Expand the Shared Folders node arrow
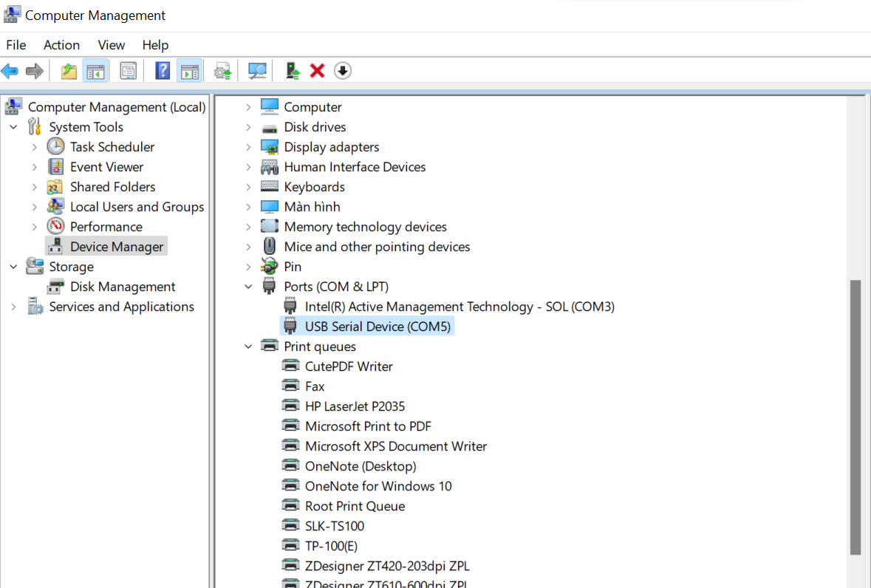 pyautogui.click(x=35, y=187)
